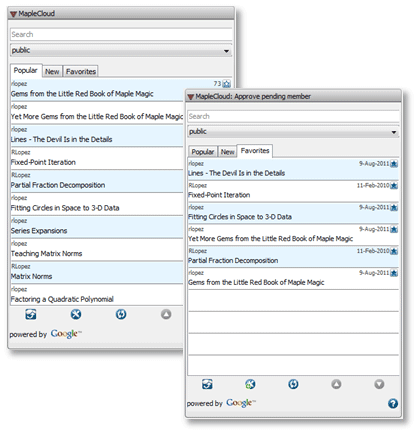Image resolution: width=417 pixels, height=433 pixels.
Task: Click the refresh icon in the back MapleCloud window
Action: point(121,314)
